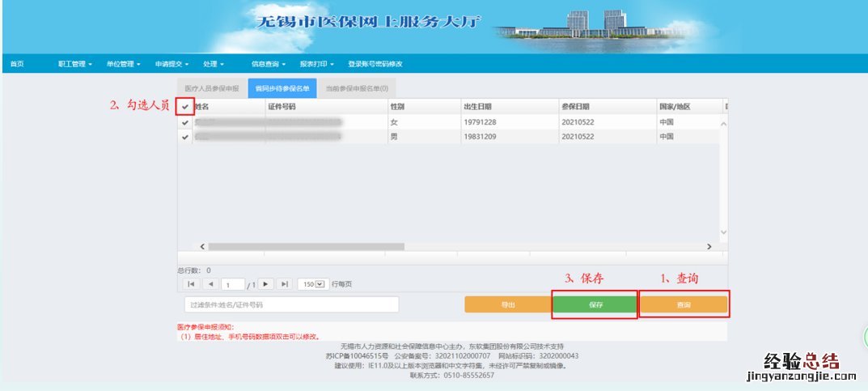
Task: Open the rows-per-page 150 dropdown
Action: pyautogui.click(x=312, y=284)
